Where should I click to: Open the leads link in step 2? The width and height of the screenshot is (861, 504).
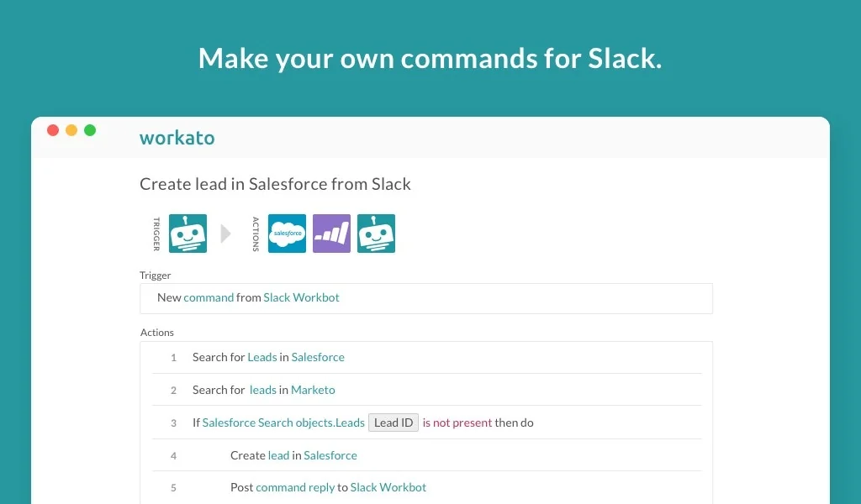(262, 390)
